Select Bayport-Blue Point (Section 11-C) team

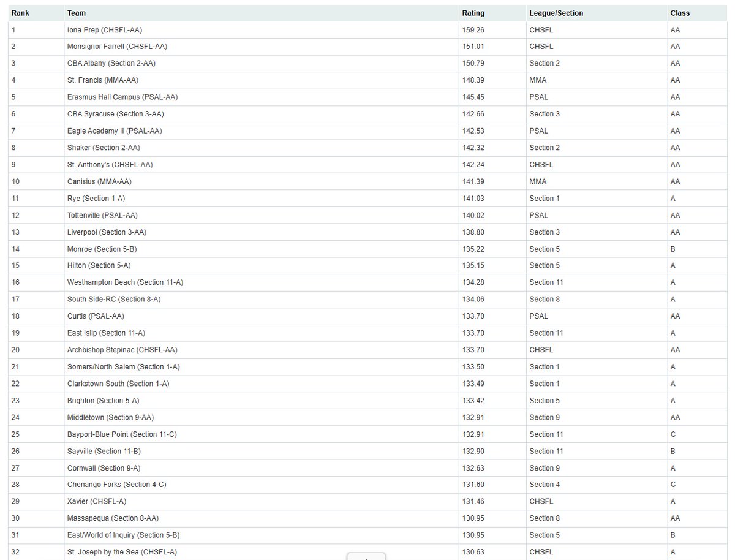(x=122, y=434)
